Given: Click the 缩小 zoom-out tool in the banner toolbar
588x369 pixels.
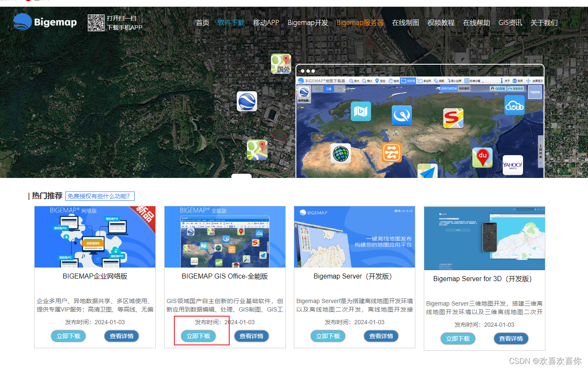Looking at the screenshot, I should [x=367, y=81].
